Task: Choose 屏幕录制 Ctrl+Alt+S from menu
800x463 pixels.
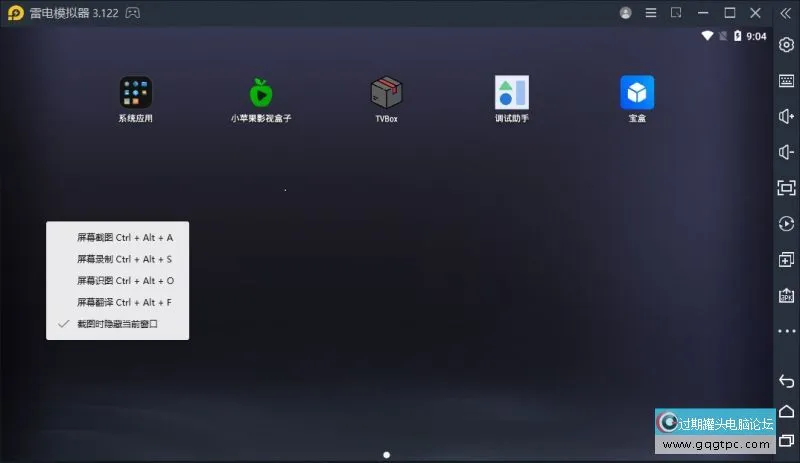Action: [125, 259]
